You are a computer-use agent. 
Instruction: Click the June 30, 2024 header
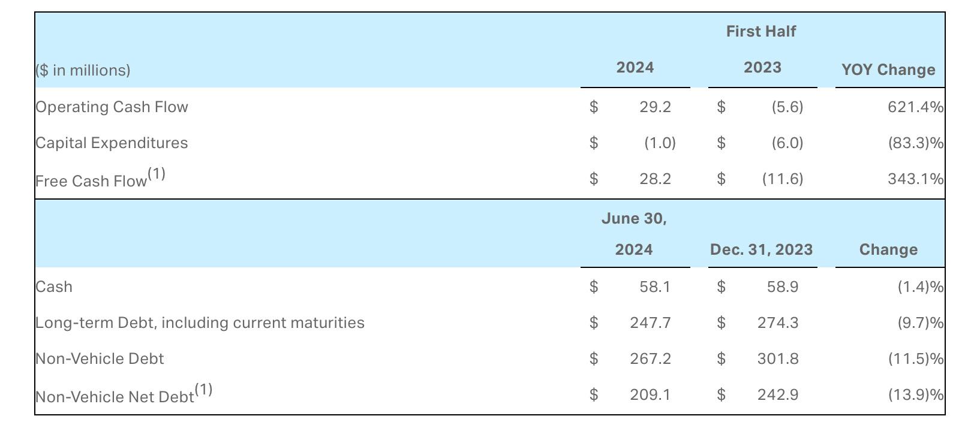635,234
